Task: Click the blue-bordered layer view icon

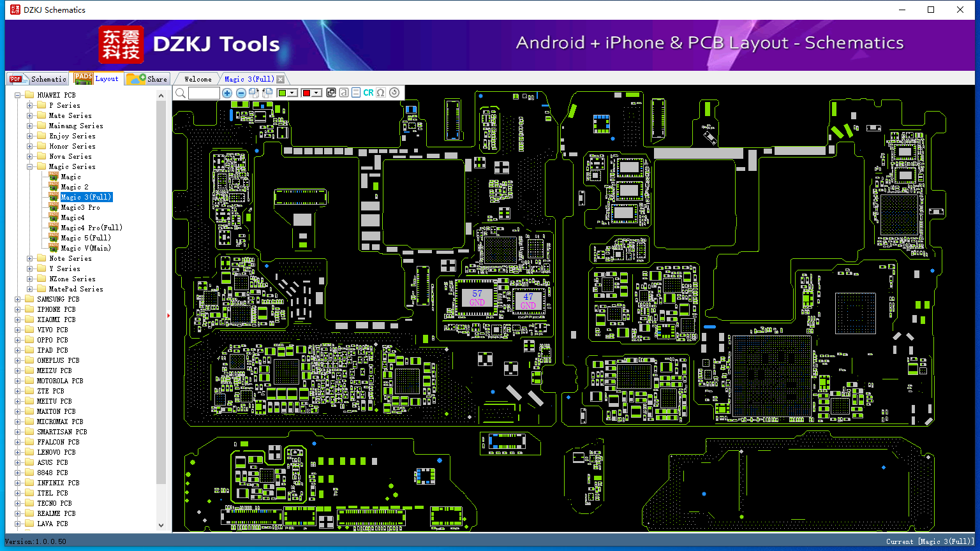Action: 356,93
